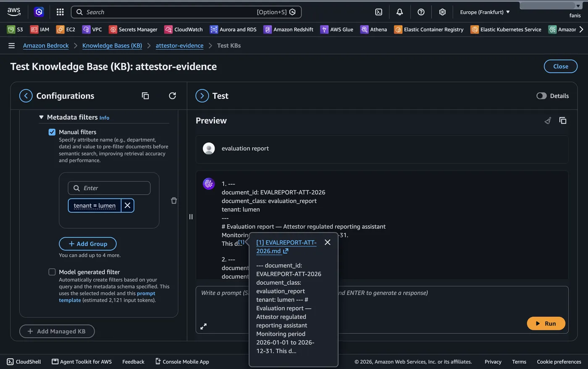Open the AWS home logo
This screenshot has height=369, width=588.
pos(14,12)
